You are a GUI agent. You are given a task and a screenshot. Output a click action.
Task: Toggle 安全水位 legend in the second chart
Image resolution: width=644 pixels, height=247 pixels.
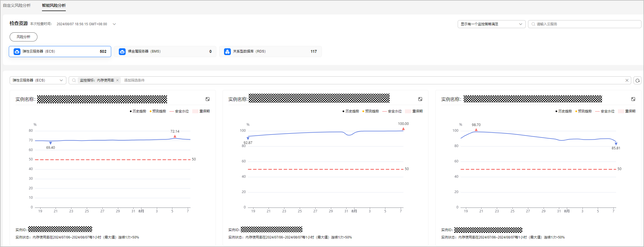tap(392, 111)
